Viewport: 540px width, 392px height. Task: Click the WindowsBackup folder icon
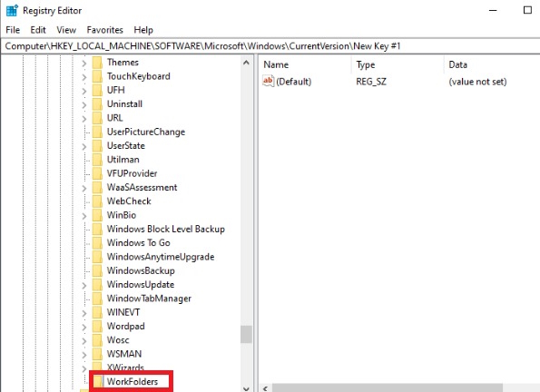(x=97, y=270)
